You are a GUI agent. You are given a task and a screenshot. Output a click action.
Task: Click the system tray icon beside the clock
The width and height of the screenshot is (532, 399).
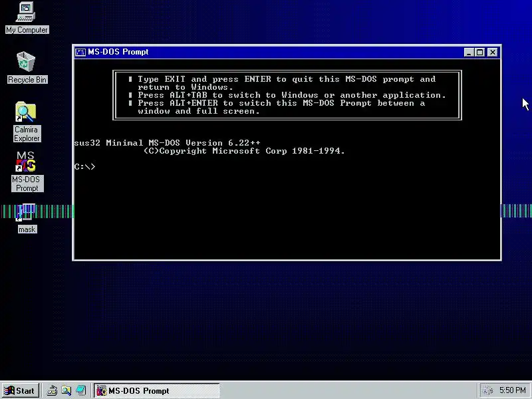tap(487, 391)
